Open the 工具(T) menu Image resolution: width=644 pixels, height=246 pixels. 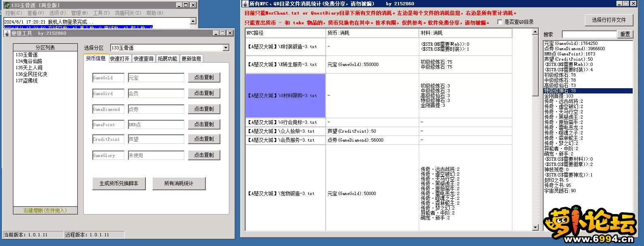pyautogui.click(x=101, y=13)
